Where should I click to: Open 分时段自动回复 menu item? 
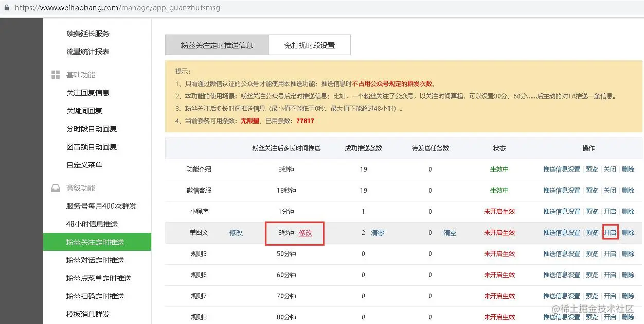(92, 129)
